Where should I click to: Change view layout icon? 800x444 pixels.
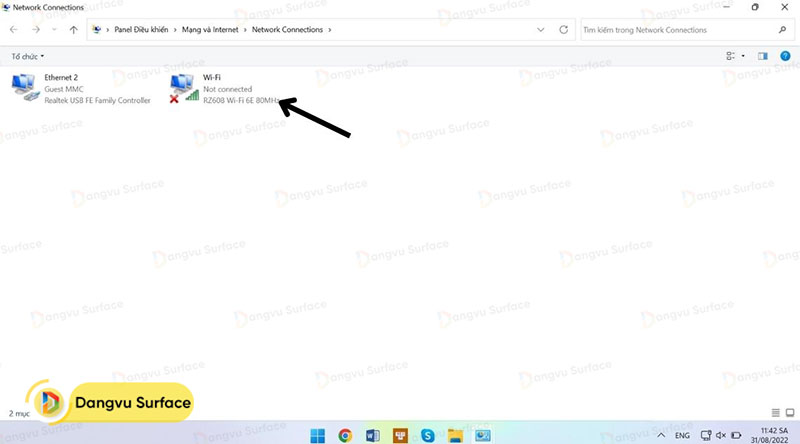pos(731,56)
